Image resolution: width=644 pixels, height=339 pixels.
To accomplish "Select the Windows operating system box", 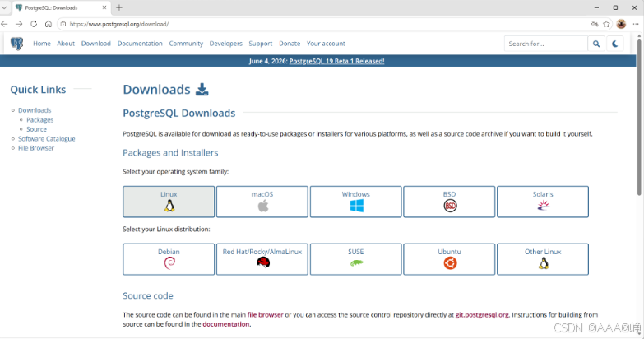I will tap(355, 202).
